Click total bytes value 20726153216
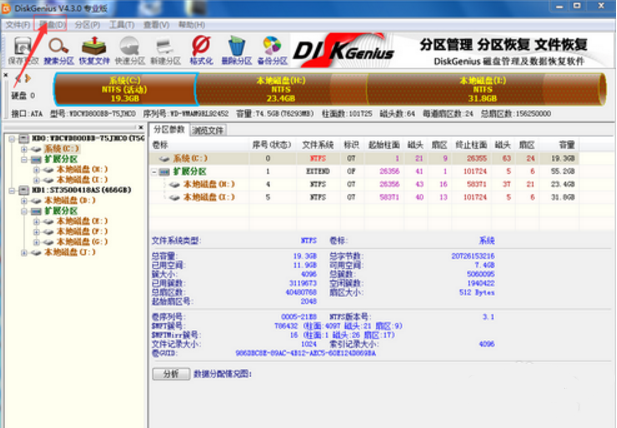The image size is (617, 428). [473, 256]
